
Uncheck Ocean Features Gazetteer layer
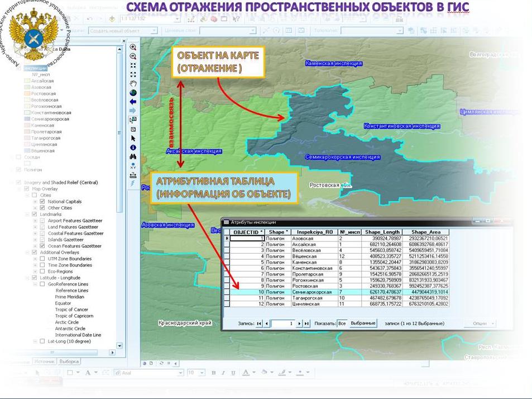point(42,246)
